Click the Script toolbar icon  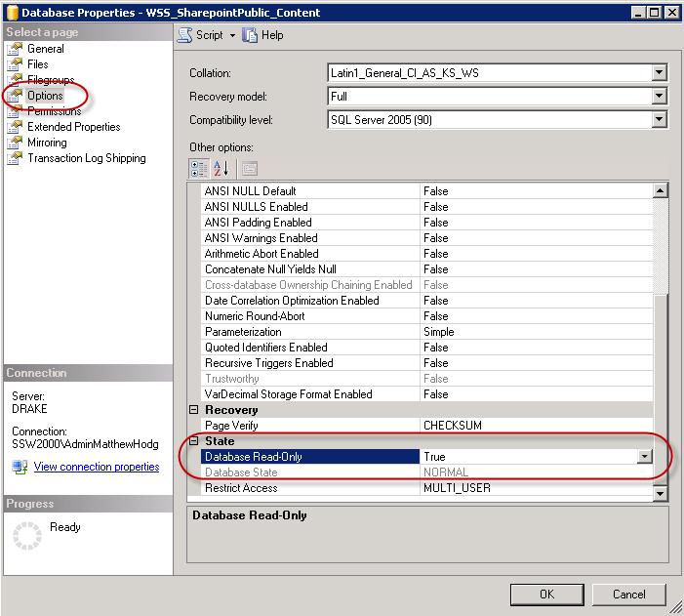tap(185, 35)
